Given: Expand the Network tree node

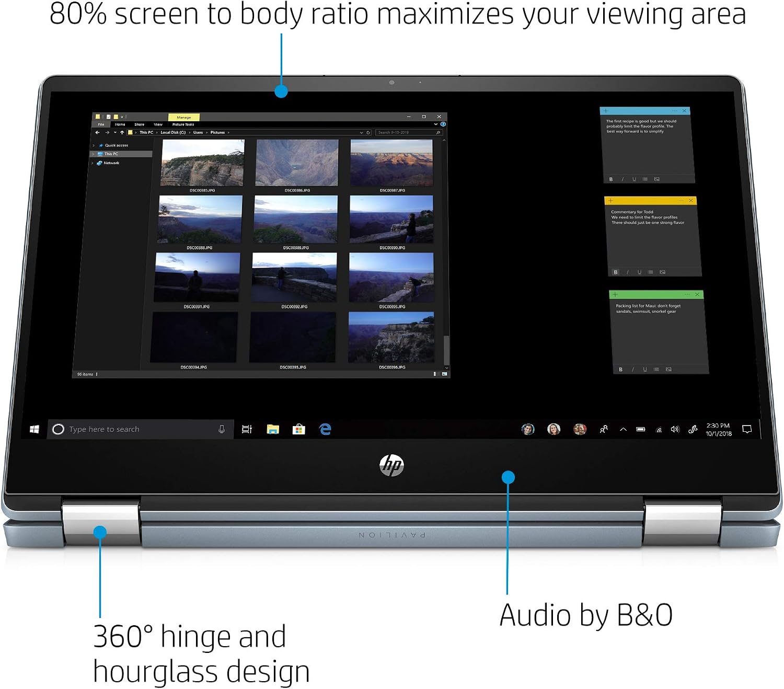Looking at the screenshot, I should click(92, 163).
